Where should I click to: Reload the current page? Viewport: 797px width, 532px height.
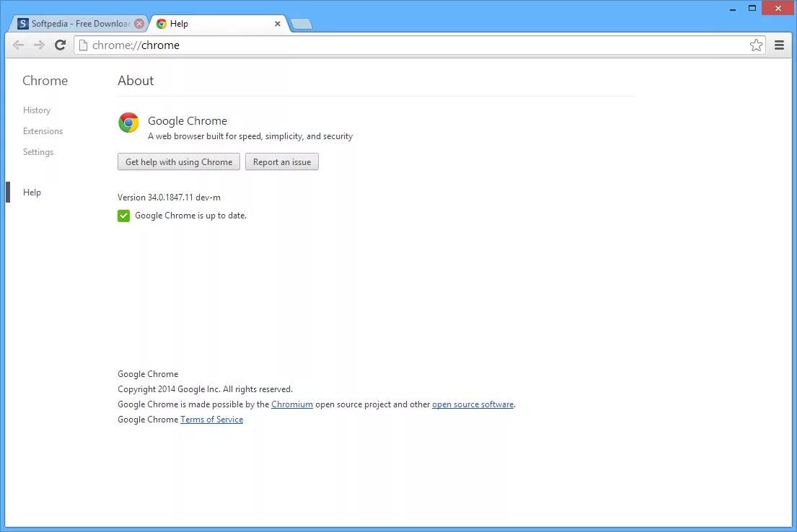(60, 45)
